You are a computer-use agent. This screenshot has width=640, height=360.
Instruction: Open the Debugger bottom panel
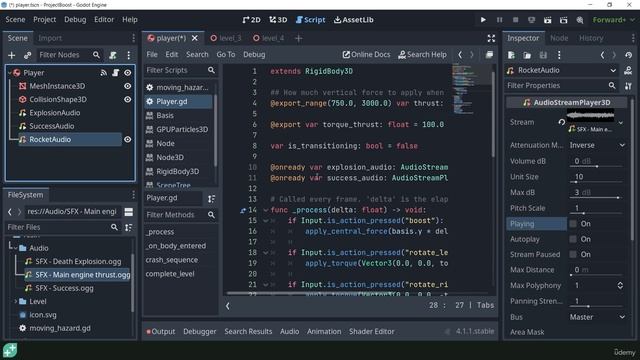click(x=200, y=332)
